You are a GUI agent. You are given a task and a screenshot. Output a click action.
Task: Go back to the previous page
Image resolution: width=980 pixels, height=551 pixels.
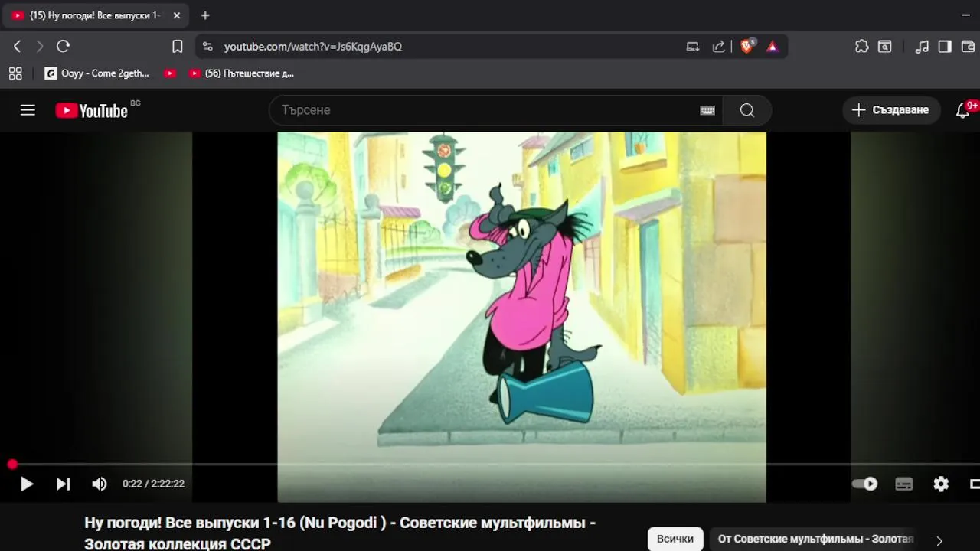[17, 47]
